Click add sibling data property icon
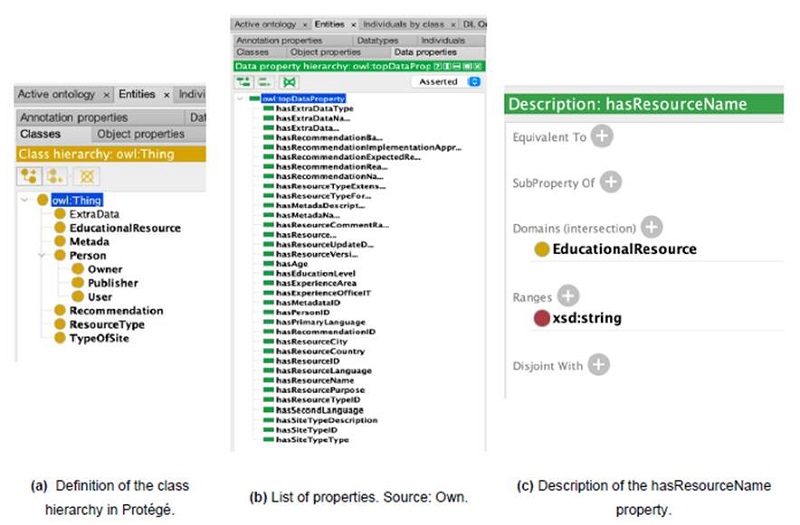The height and width of the screenshot is (525, 800). pos(265,82)
